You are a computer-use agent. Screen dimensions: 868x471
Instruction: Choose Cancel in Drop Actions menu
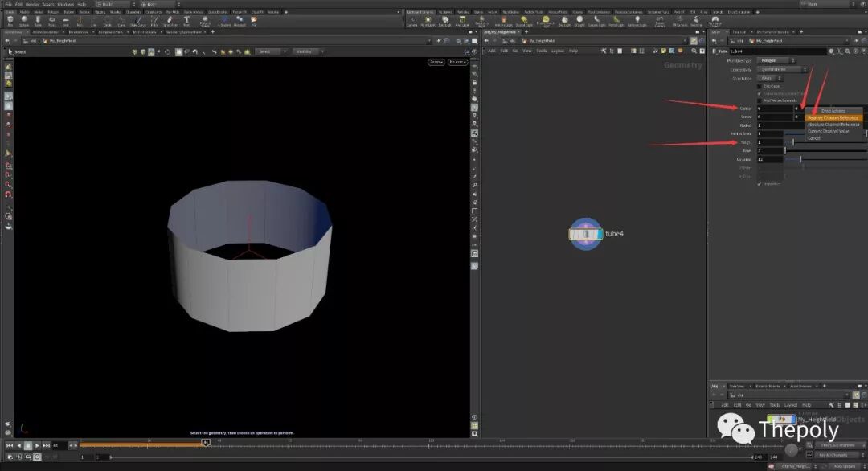point(813,137)
